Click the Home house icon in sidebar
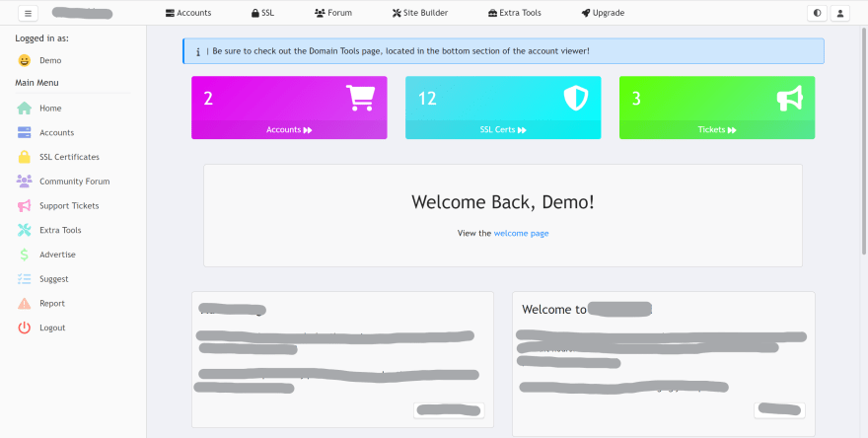The image size is (868, 438). pos(25,108)
